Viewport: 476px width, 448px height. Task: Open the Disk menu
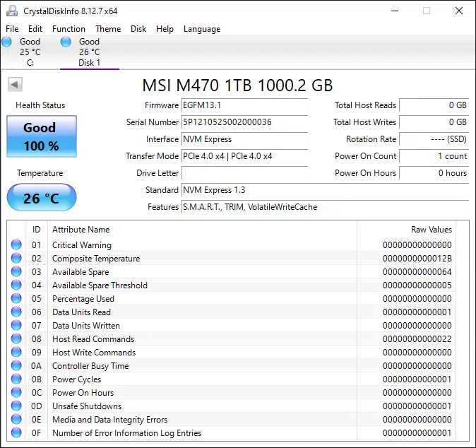pos(138,29)
